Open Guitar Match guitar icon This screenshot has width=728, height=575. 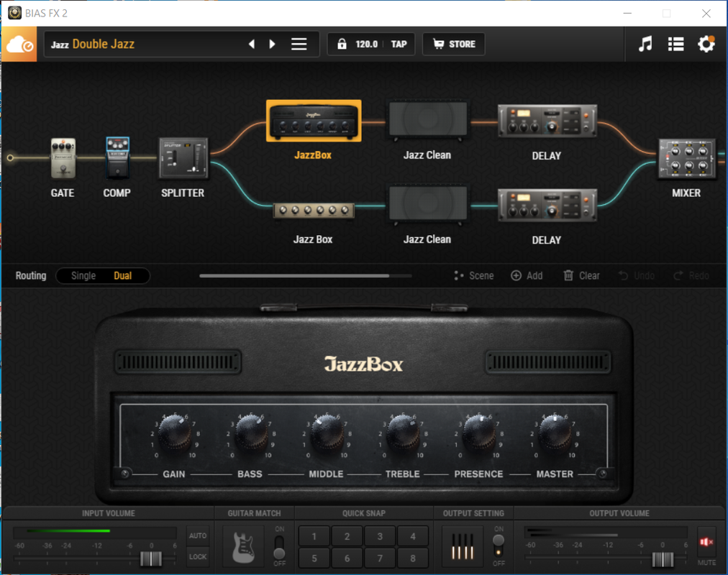coord(243,547)
